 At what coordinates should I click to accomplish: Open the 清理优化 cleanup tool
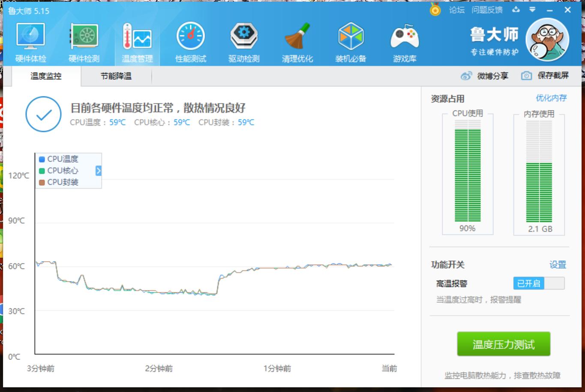click(x=297, y=41)
